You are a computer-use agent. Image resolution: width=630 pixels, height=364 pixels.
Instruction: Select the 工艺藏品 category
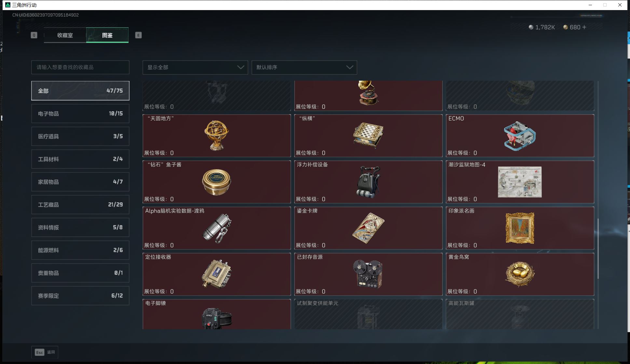coord(80,205)
